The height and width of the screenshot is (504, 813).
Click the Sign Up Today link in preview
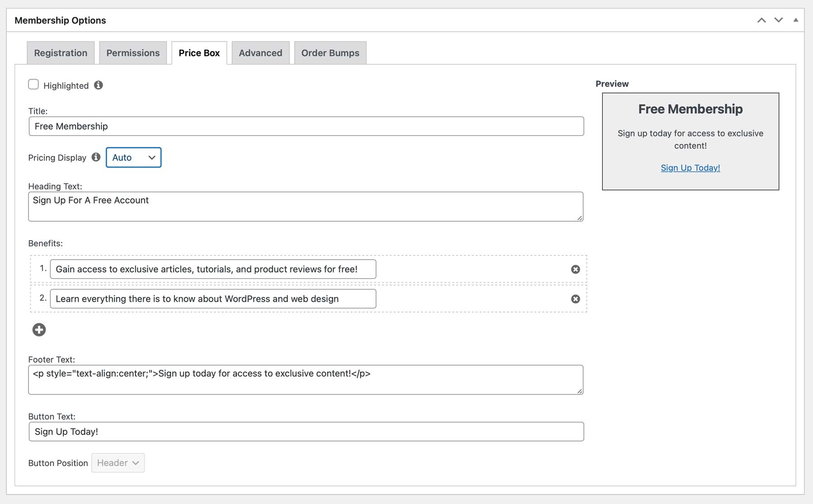pyautogui.click(x=690, y=168)
